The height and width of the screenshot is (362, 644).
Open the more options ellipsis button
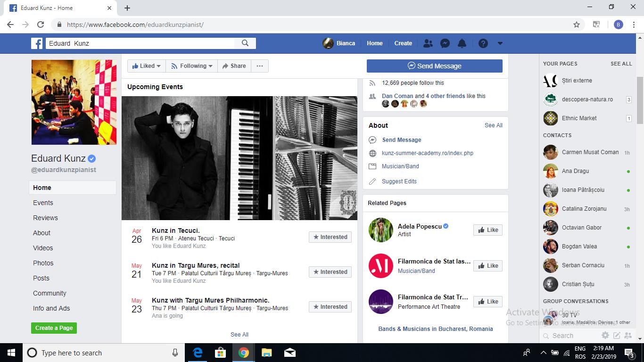(260, 66)
